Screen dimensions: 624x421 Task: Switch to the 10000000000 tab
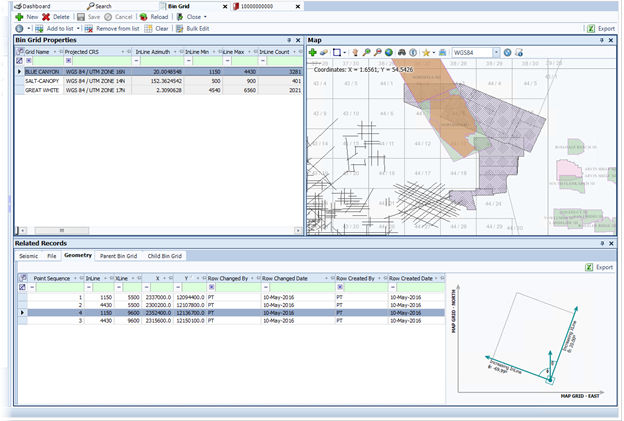tap(254, 6)
